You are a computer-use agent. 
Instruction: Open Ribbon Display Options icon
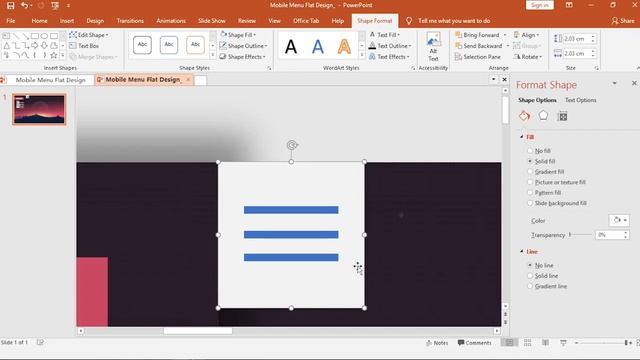(x=569, y=5)
